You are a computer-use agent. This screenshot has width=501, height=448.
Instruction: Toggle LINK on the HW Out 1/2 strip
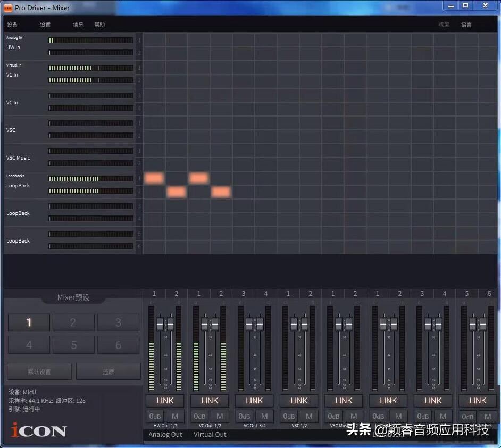tap(165, 401)
